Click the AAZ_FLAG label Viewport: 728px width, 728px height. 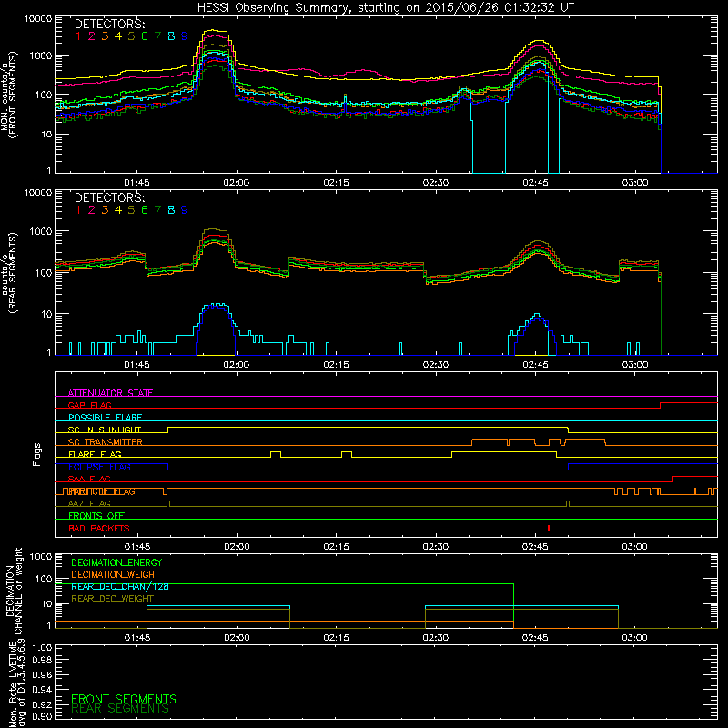[89, 503]
